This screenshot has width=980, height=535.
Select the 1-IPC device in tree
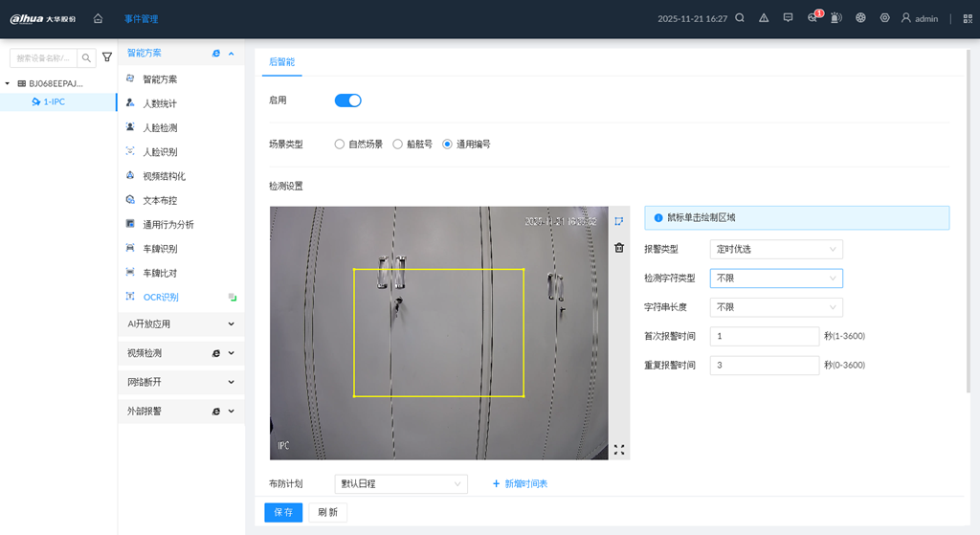click(x=54, y=101)
